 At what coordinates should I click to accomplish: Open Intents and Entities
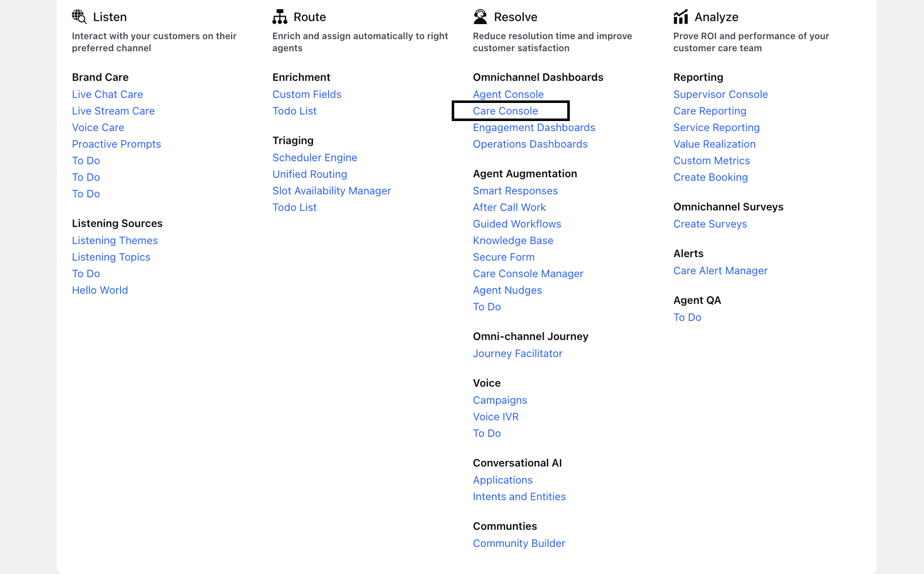coord(520,497)
